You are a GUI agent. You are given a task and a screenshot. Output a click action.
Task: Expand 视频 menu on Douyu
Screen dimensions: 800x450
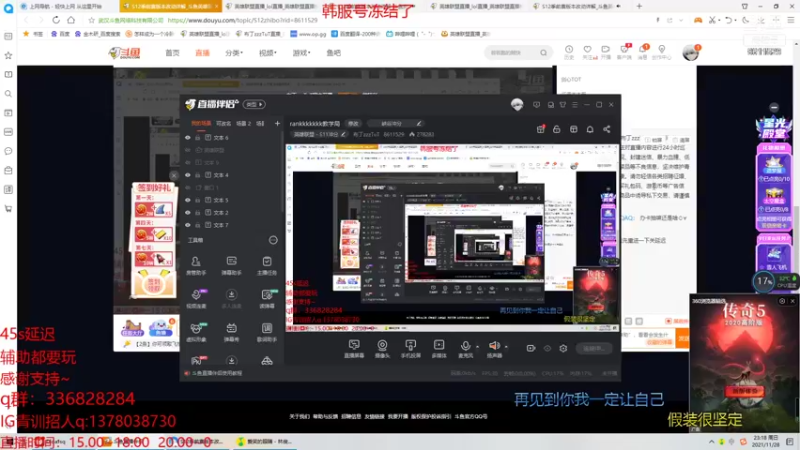click(x=267, y=53)
